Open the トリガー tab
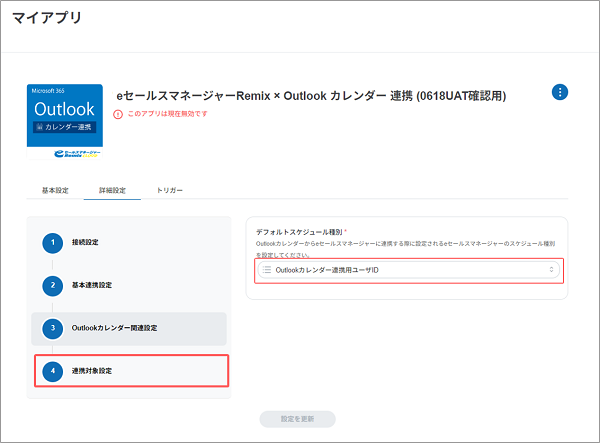The image size is (600, 443). click(x=170, y=189)
